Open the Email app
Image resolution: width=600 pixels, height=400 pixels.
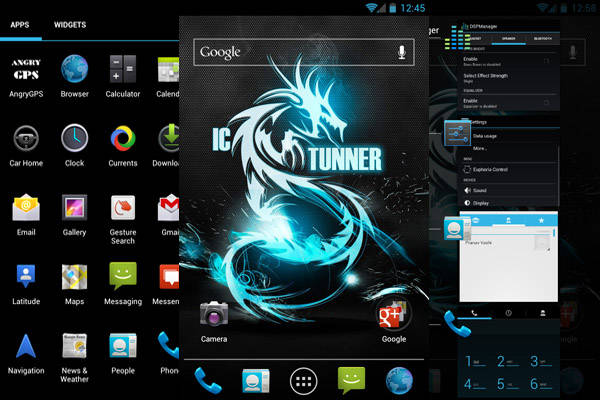coord(26,215)
